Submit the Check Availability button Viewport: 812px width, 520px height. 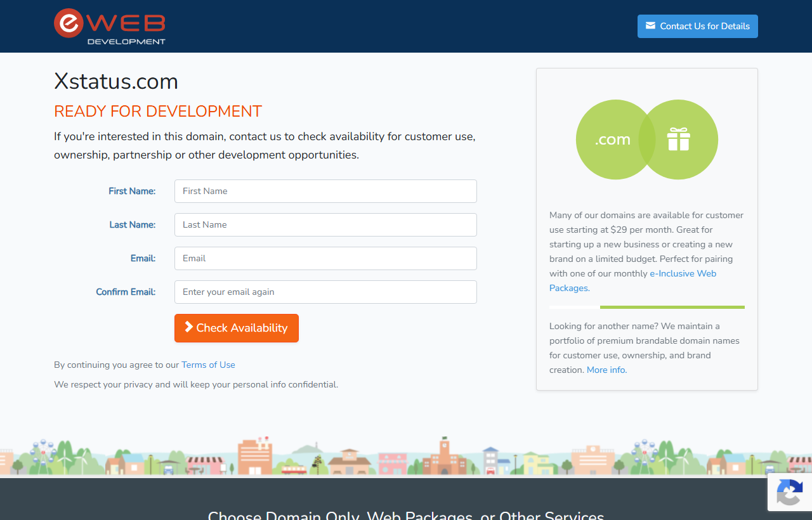[237, 328]
